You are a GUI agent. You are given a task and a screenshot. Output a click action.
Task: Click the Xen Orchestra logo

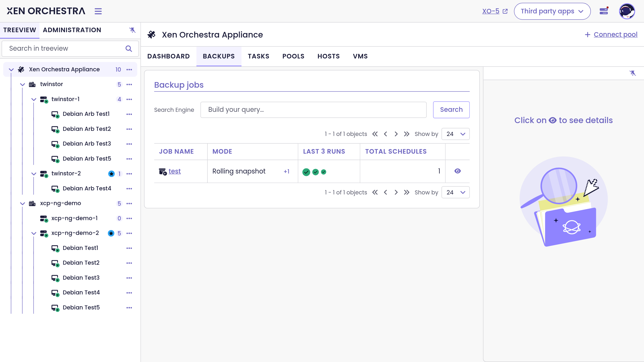pyautogui.click(x=46, y=11)
